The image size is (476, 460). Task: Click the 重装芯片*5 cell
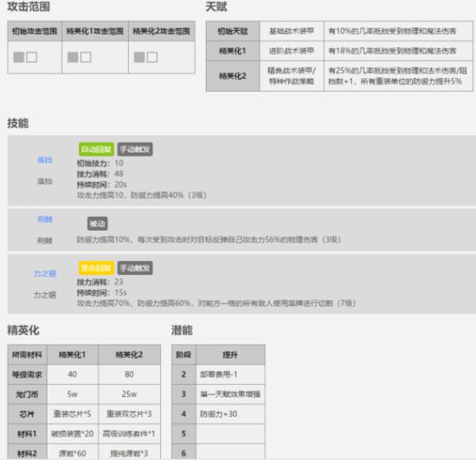click(x=73, y=414)
